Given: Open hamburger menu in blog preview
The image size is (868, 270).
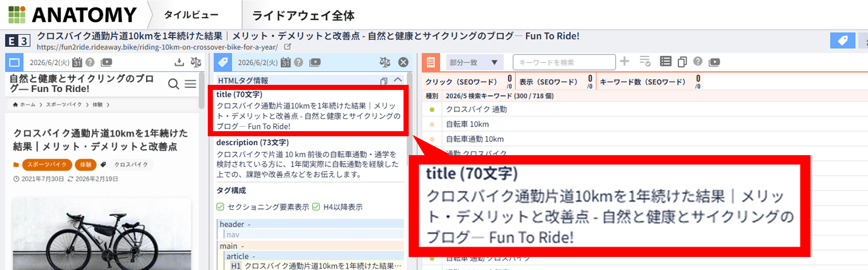Looking at the screenshot, I should click(x=190, y=84).
